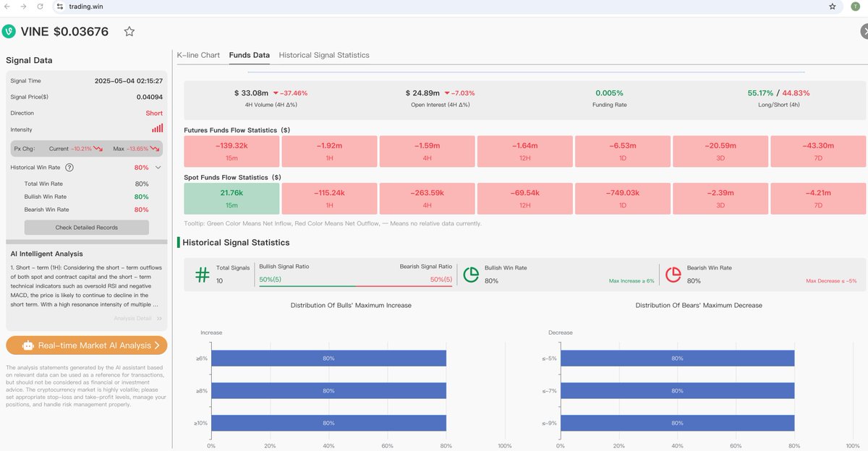
Task: Select the spot 1D flow cell -749.03k
Action: coord(623,198)
